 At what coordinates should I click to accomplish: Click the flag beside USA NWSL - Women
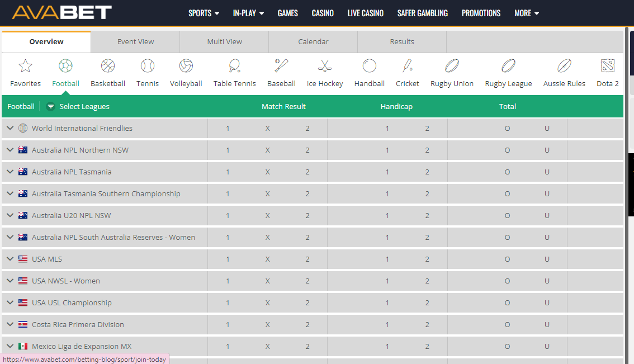pos(23,281)
